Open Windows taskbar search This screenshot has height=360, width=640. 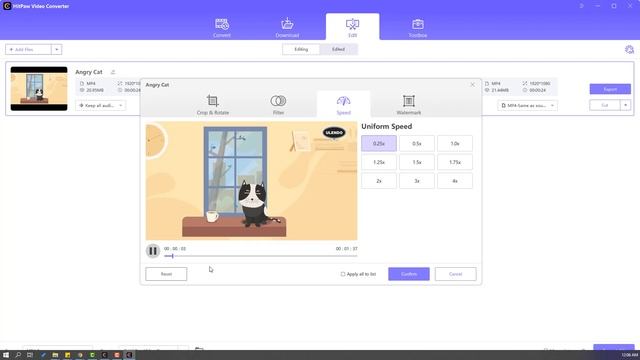click(x=18, y=355)
